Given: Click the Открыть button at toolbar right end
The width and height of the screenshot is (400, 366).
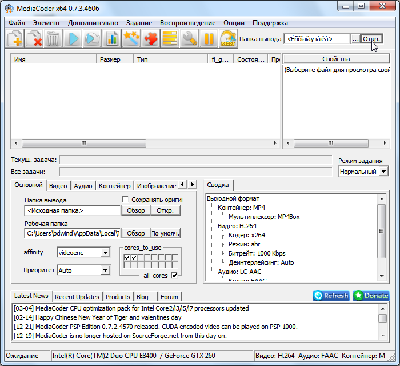Looking at the screenshot, I should coord(371,39).
